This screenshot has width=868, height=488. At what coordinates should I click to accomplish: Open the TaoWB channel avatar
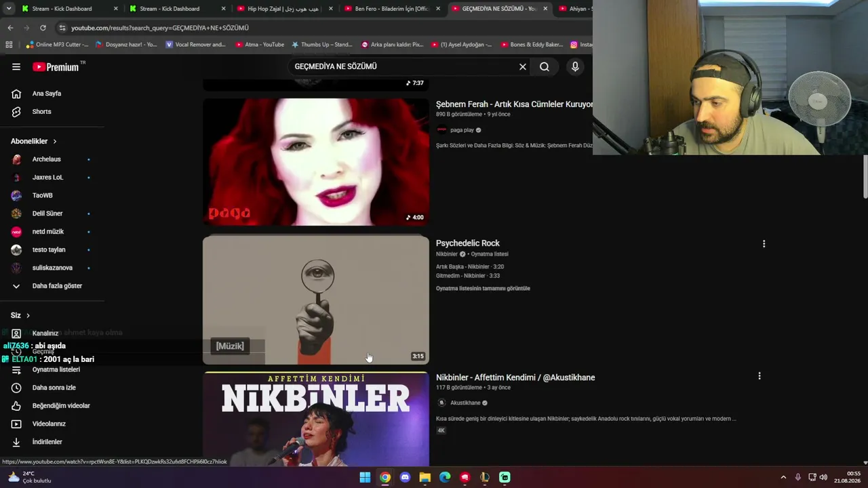click(17, 195)
